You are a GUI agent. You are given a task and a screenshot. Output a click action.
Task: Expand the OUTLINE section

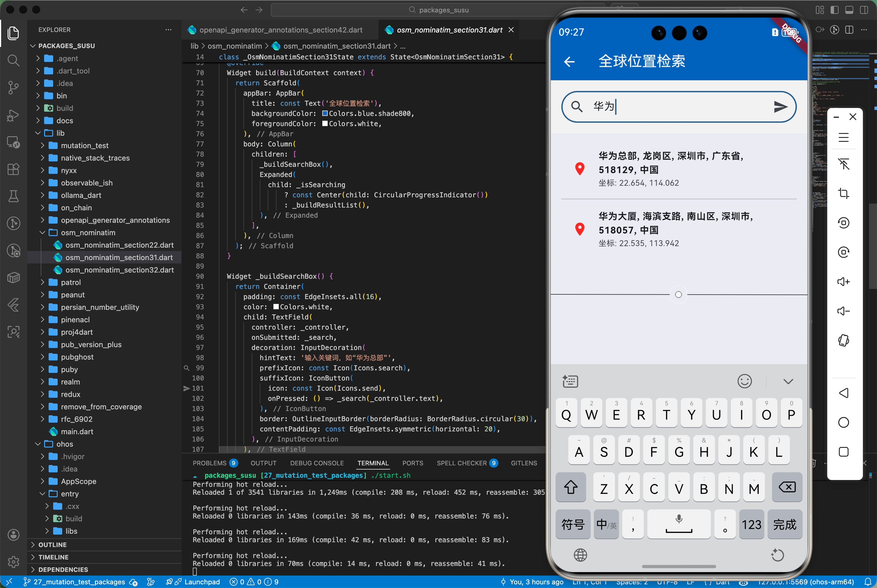tap(52, 544)
